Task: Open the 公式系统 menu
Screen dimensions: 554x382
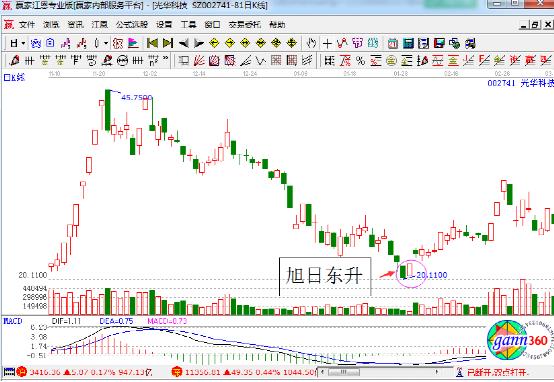Action: [132, 25]
